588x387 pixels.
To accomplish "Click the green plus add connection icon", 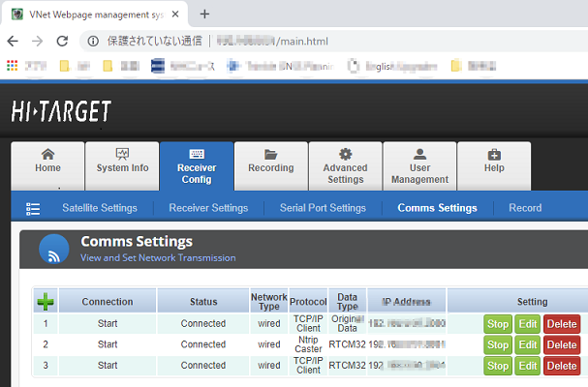I will coord(46,302).
